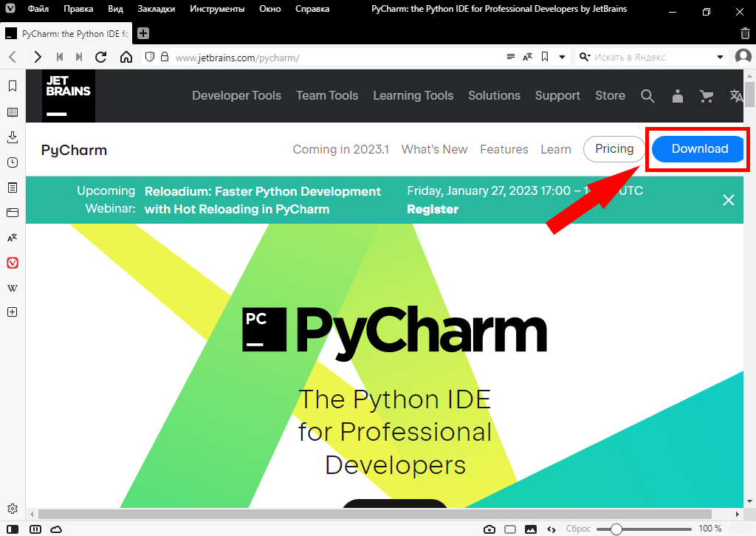Capture the page with the camera icon

point(489,529)
